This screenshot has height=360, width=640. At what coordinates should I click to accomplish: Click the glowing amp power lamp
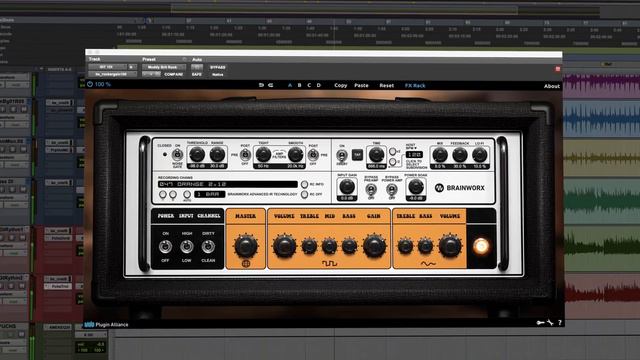[481, 246]
